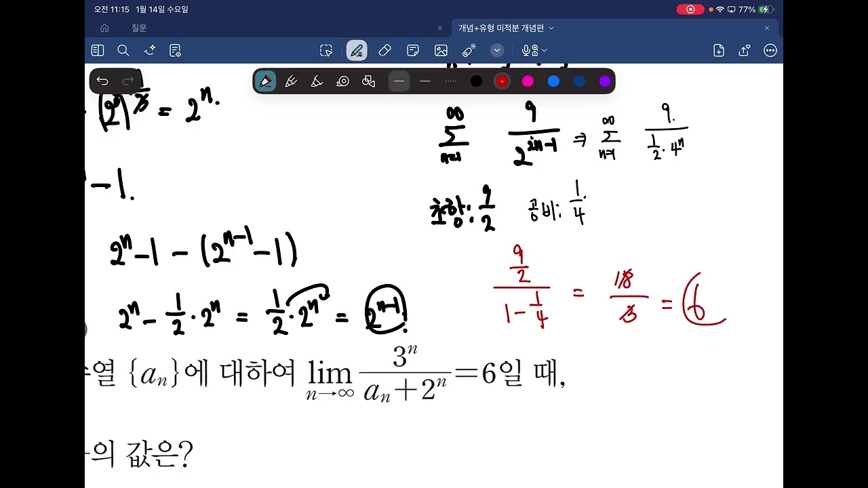Undo the last stroke
Viewport: 868px width, 488px height.
click(102, 81)
